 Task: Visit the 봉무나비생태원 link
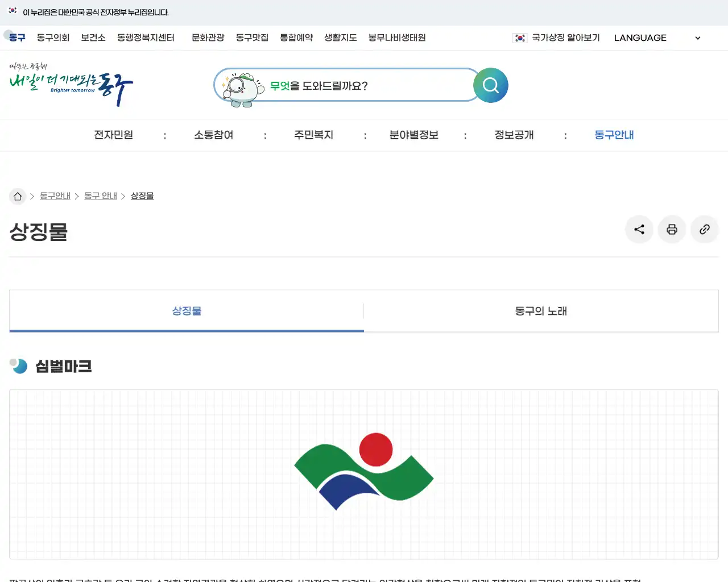[x=396, y=38]
